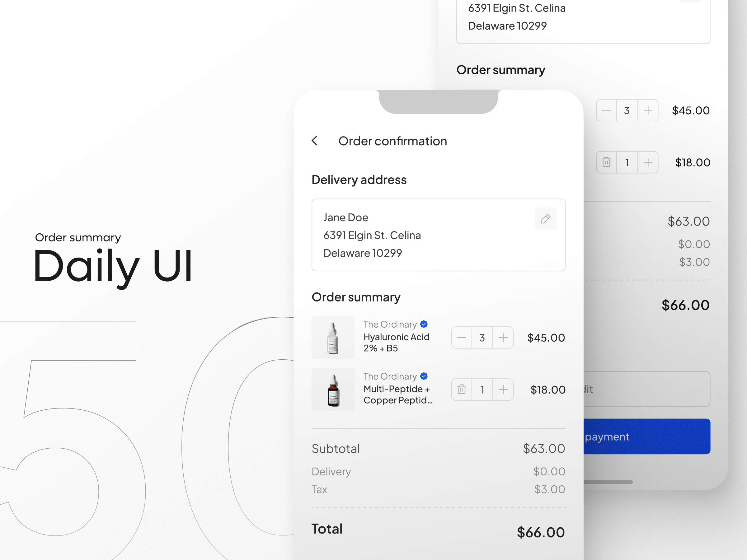Increase Hyaluronic Acid quantity with the plus icon
The image size is (747, 560).
tap(503, 338)
